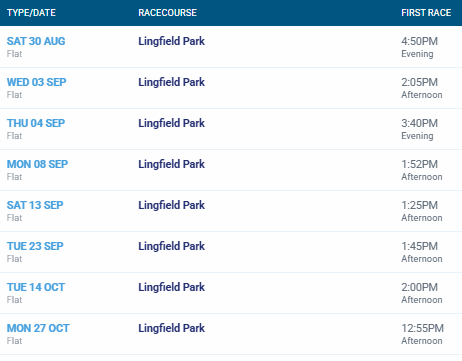Open the MON 27 OCT fixture link
Viewport: 462px width, 361px height.
tap(38, 328)
